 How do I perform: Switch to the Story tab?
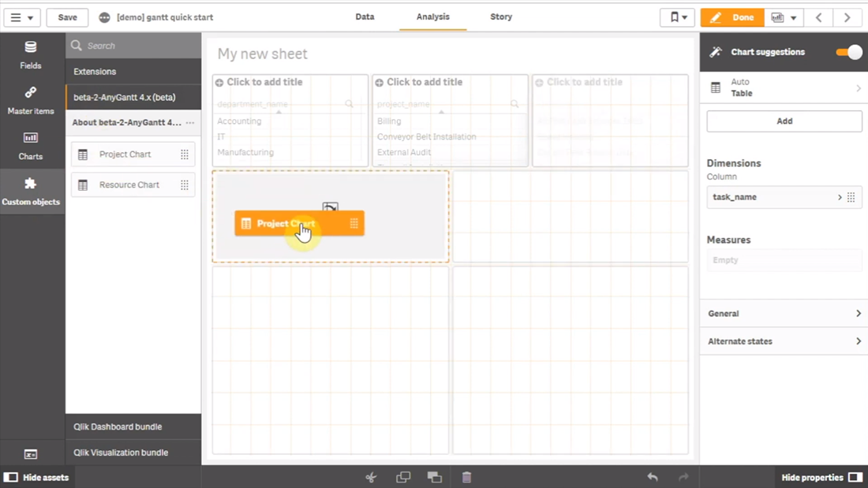point(500,17)
